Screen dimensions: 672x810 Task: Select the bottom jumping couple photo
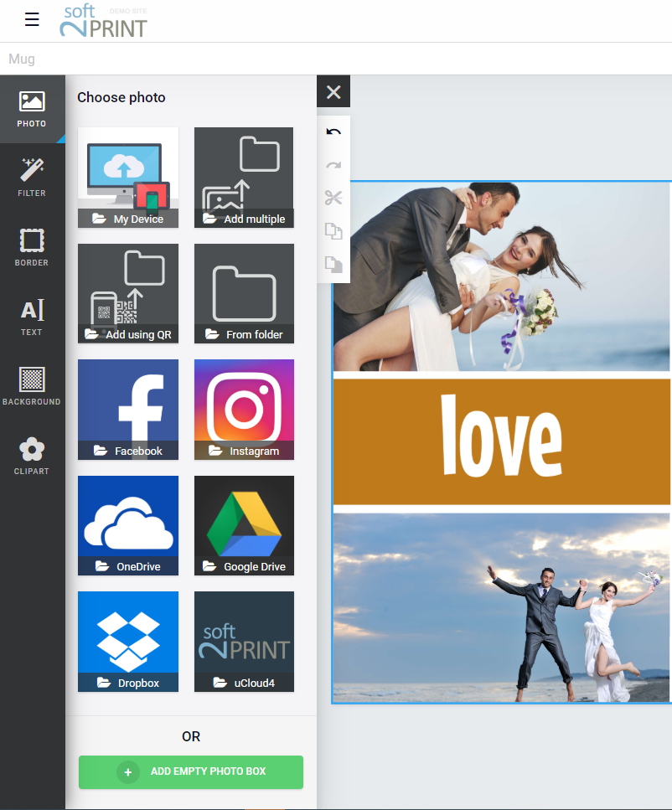501,607
